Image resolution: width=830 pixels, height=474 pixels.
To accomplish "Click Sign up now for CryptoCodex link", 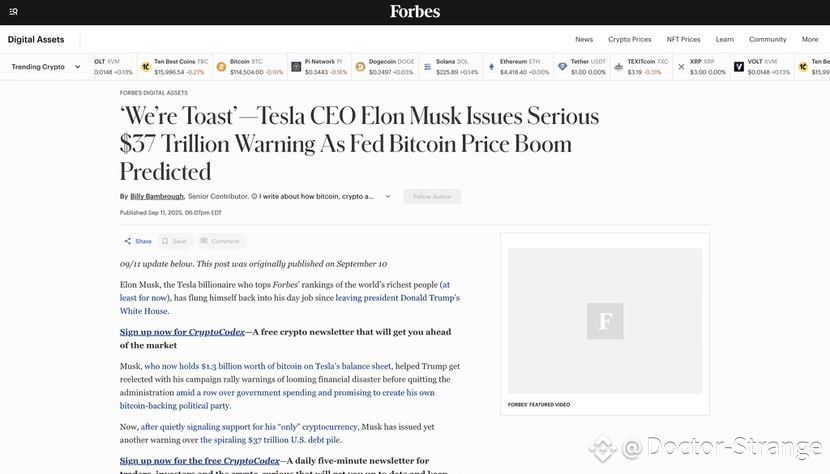I will pyautogui.click(x=182, y=332).
